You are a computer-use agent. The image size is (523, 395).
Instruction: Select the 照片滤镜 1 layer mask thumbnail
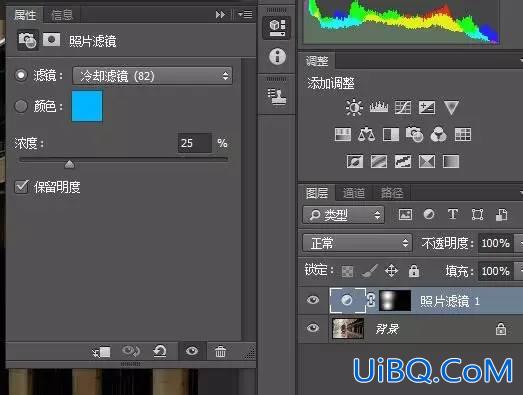[x=395, y=300]
